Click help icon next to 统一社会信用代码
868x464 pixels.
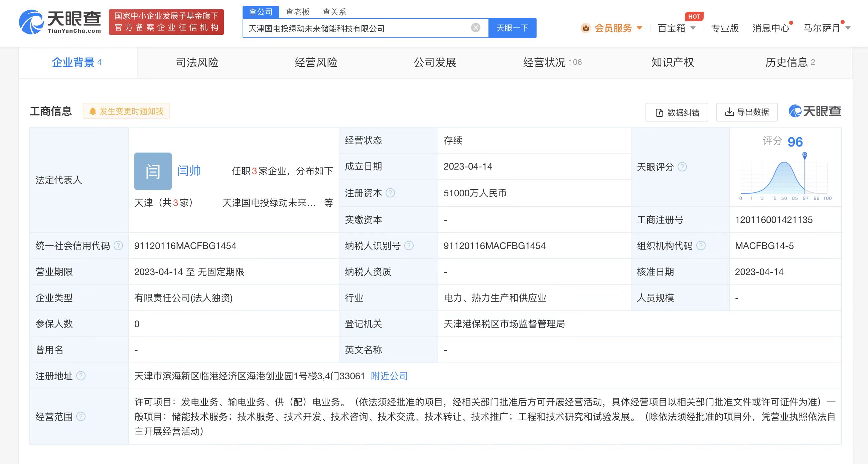[118, 246]
